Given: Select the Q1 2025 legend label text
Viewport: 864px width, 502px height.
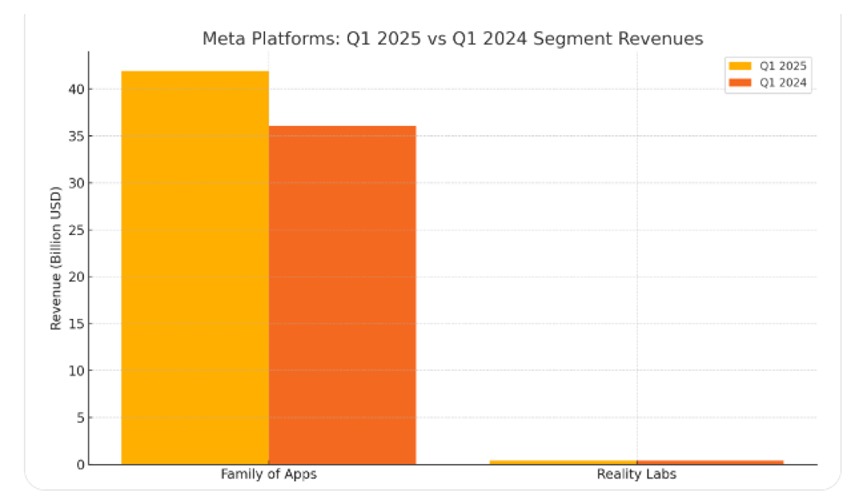Looking at the screenshot, I should click(783, 66).
